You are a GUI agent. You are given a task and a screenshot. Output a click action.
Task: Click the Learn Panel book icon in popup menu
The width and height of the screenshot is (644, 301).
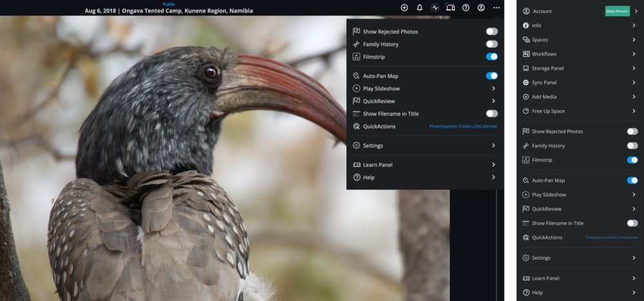(x=356, y=164)
